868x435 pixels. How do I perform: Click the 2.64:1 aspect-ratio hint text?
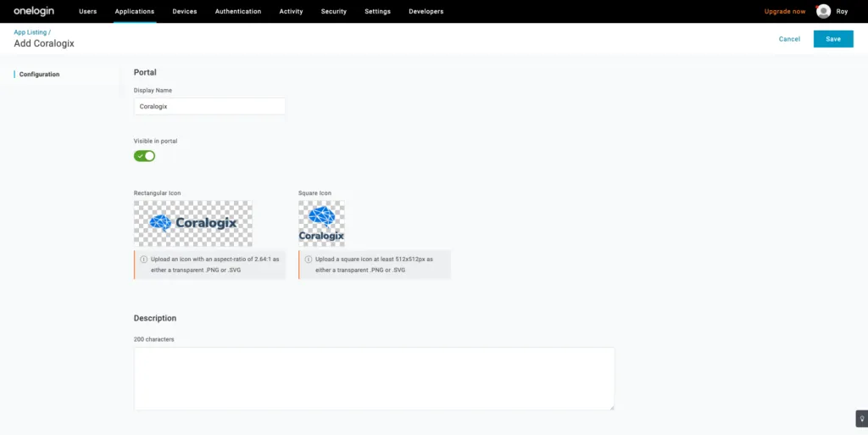(x=214, y=264)
